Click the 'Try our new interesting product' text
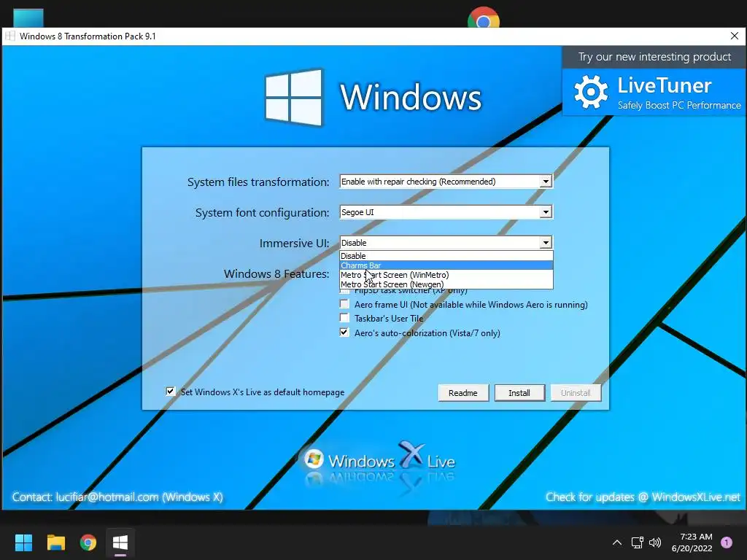The height and width of the screenshot is (560, 747). tap(654, 57)
